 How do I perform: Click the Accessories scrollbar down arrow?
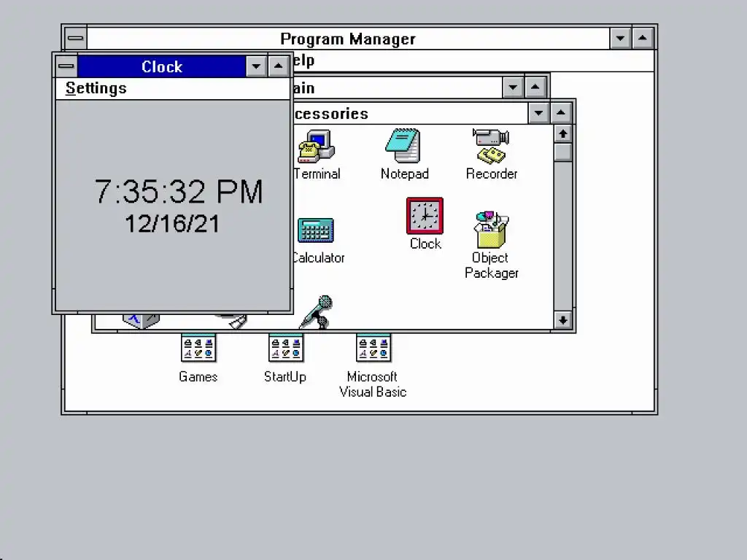[563, 320]
